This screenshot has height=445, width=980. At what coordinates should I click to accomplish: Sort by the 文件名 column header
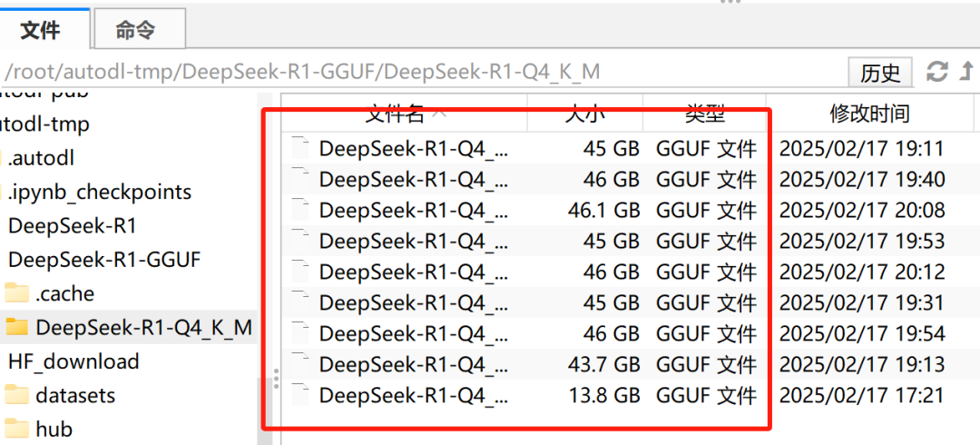point(405,113)
